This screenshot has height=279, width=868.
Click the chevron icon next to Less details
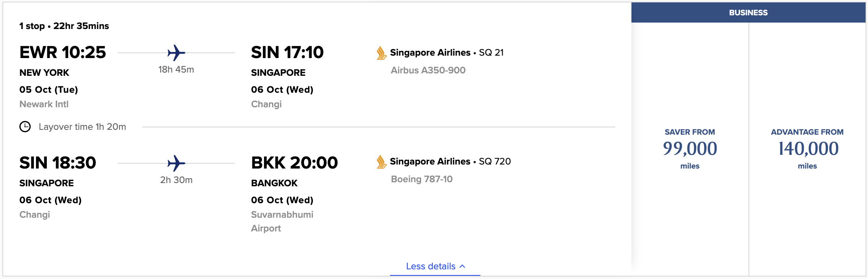pyautogui.click(x=463, y=266)
